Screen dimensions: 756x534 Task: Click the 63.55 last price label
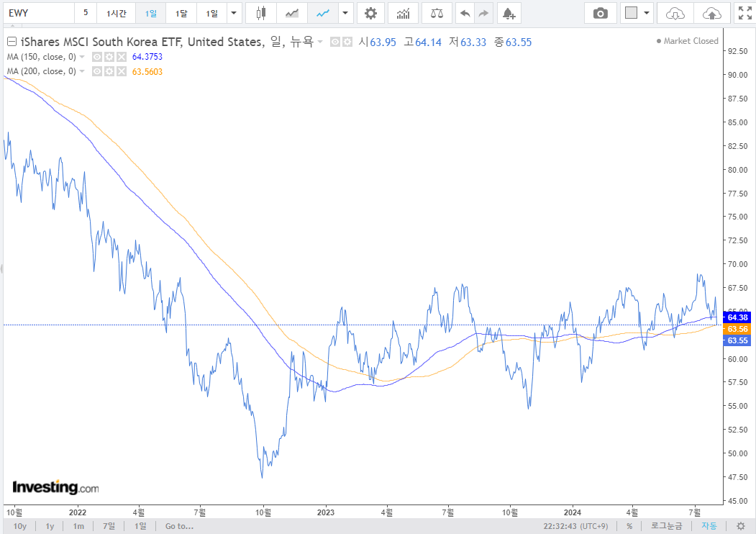pos(737,340)
